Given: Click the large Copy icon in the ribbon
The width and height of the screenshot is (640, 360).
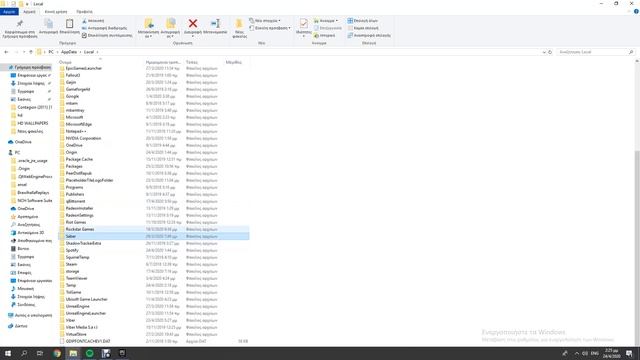Looking at the screenshot, I should [x=48, y=24].
